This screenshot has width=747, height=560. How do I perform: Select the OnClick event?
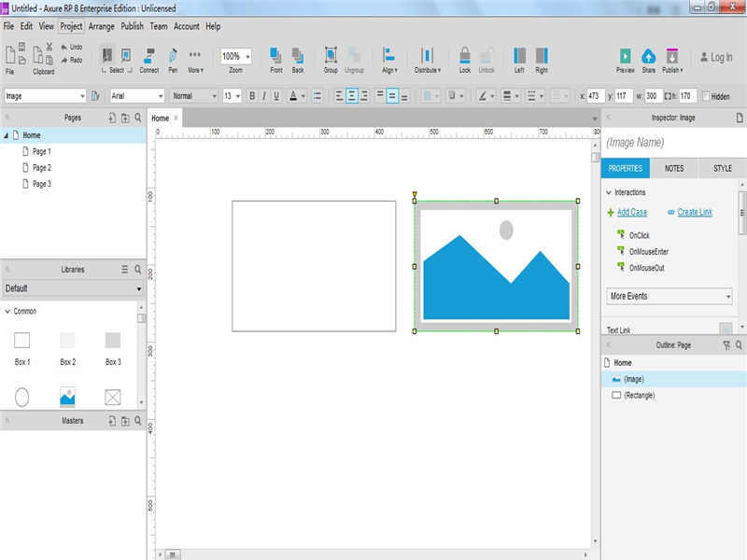639,235
